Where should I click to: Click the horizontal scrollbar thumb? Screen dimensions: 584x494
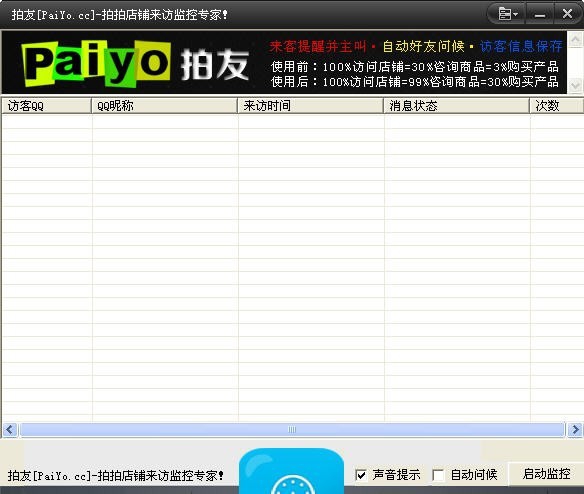click(292, 430)
